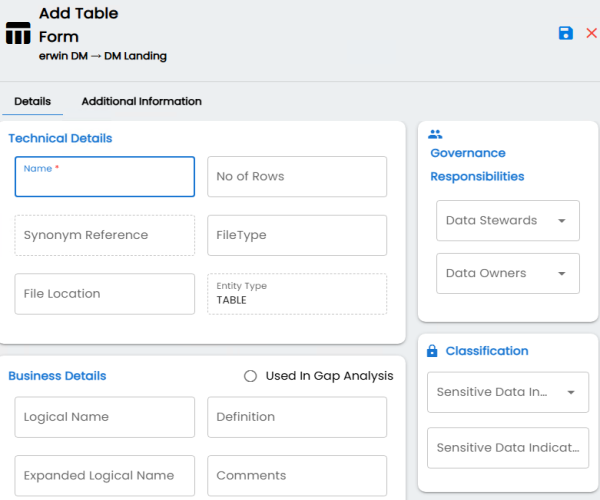Image resolution: width=600 pixels, height=500 pixels.
Task: Switch to the Additional Information tab
Action: (142, 101)
